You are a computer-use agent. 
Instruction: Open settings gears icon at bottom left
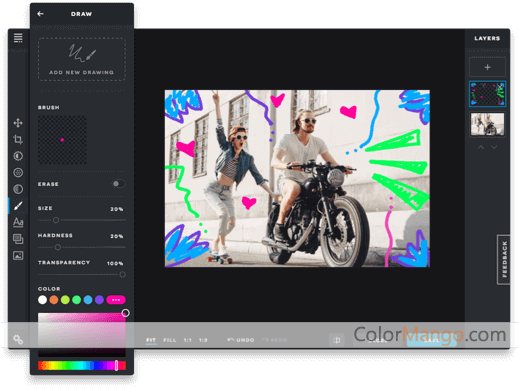point(18,340)
